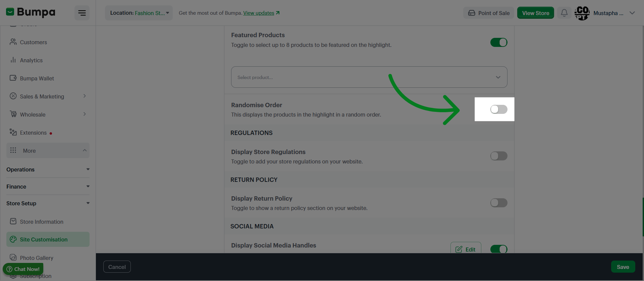This screenshot has width=644, height=281.
Task: Expand the account menu chevron
Action: (x=632, y=13)
